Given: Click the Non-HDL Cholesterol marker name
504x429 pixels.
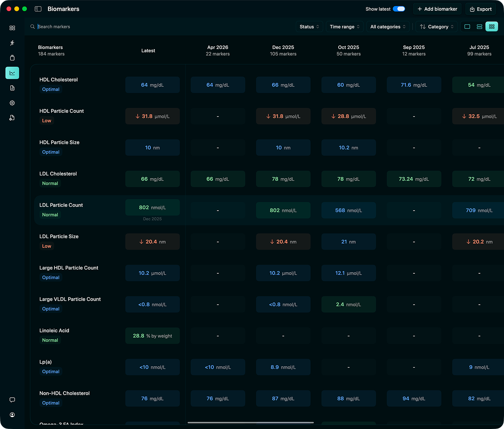Looking at the screenshot, I should [64, 393].
